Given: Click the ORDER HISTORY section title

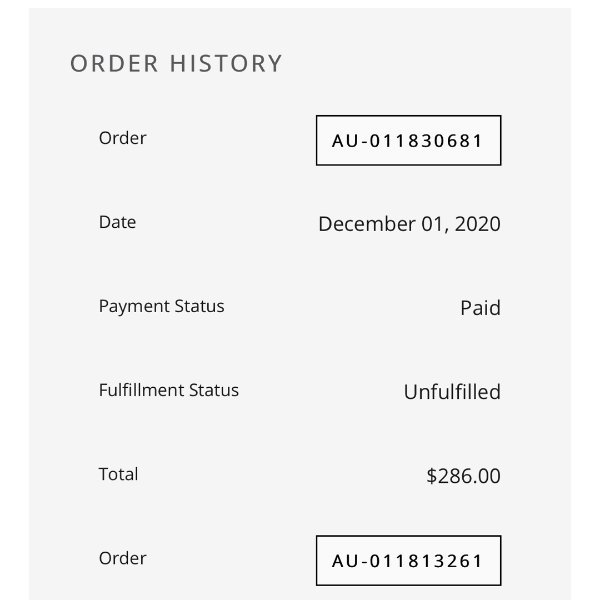Looking at the screenshot, I should tap(176, 64).
